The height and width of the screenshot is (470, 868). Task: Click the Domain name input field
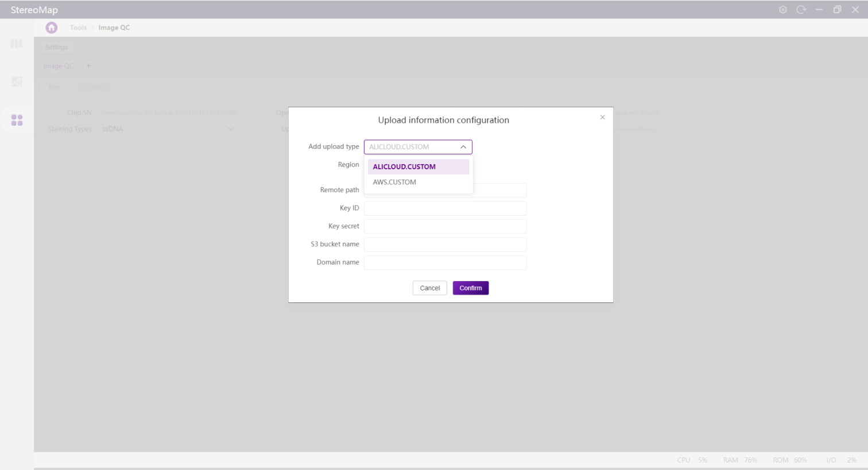tap(445, 262)
